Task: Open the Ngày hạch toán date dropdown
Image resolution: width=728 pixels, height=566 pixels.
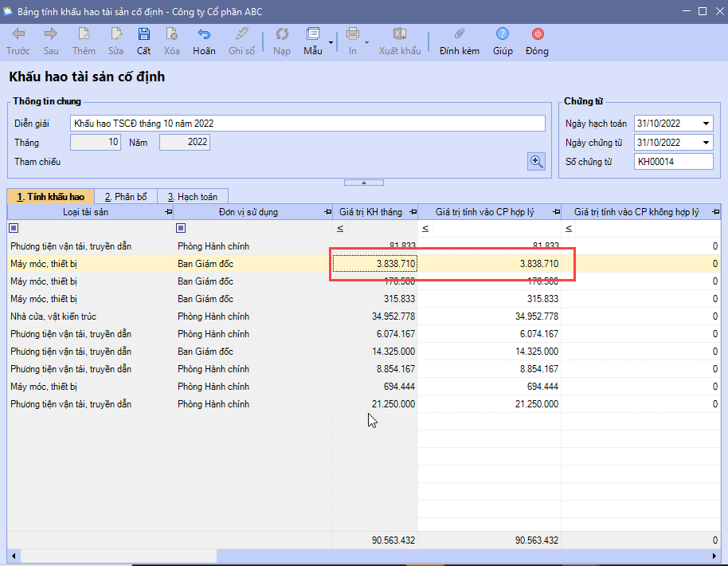Action: [706, 124]
